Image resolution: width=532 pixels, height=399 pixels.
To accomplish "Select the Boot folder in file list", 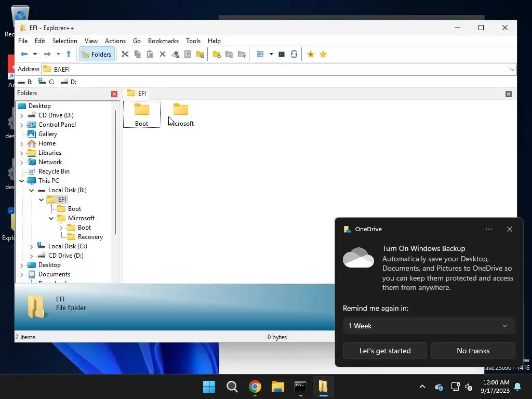I will point(141,114).
